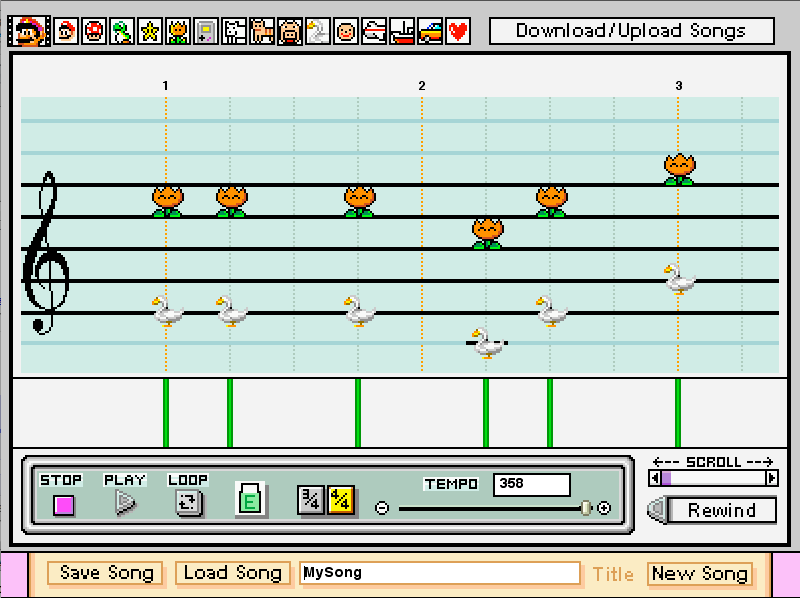The width and height of the screenshot is (800, 598).
Task: Select the Game Boy instrument
Action: pyautogui.click(x=205, y=31)
